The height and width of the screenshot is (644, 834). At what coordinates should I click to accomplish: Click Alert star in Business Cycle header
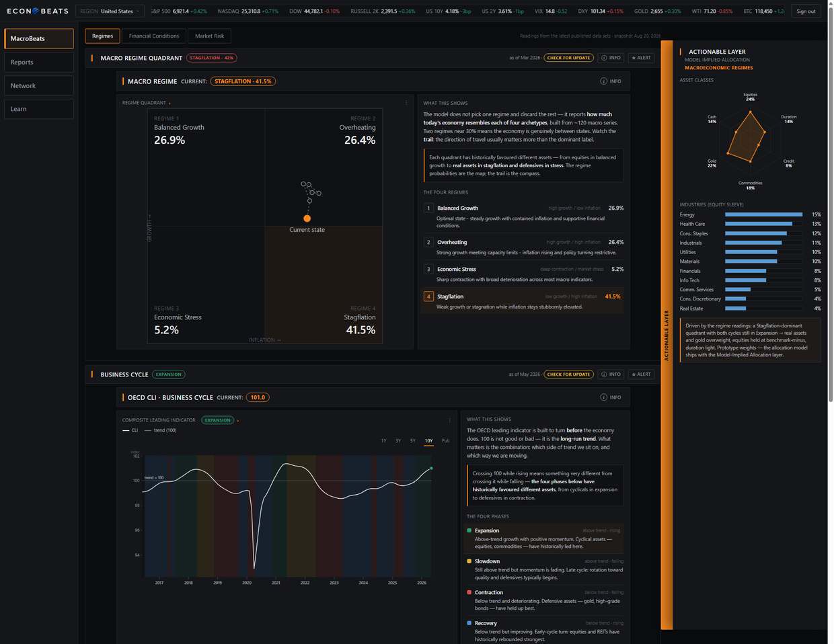[642, 374]
